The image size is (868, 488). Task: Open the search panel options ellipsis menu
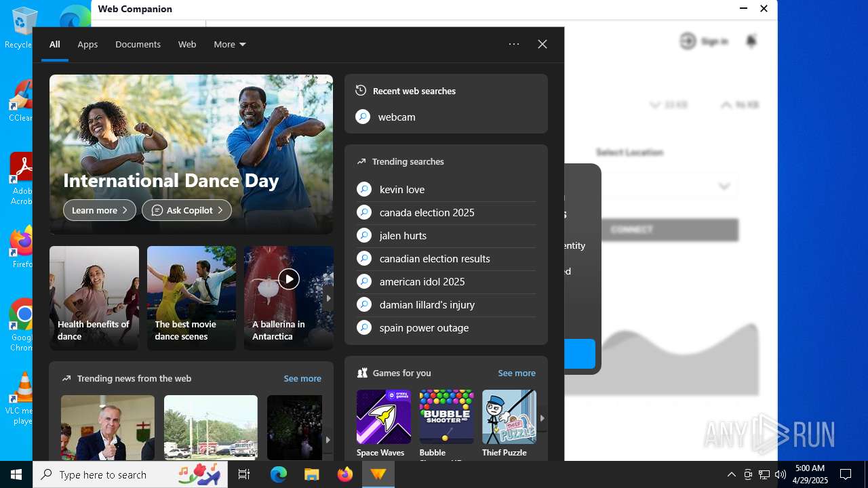tap(514, 44)
